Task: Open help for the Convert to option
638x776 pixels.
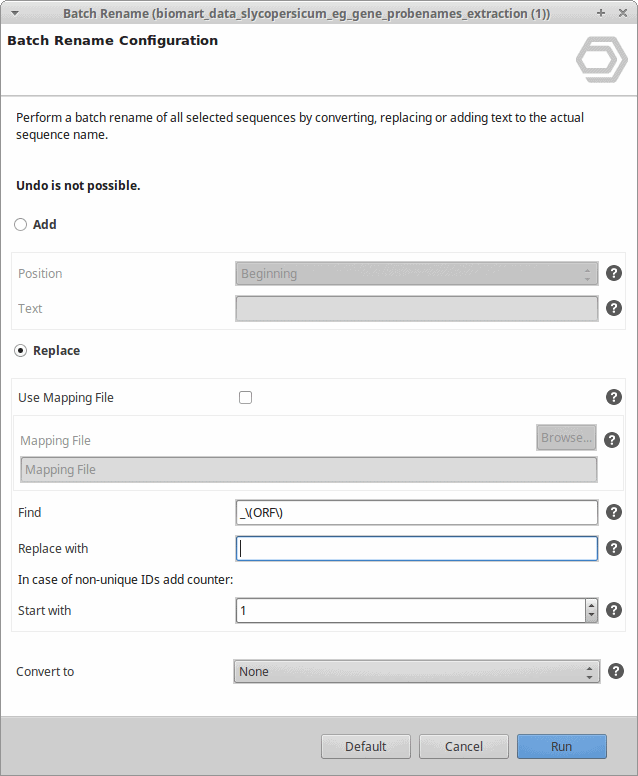Action: coord(616,671)
